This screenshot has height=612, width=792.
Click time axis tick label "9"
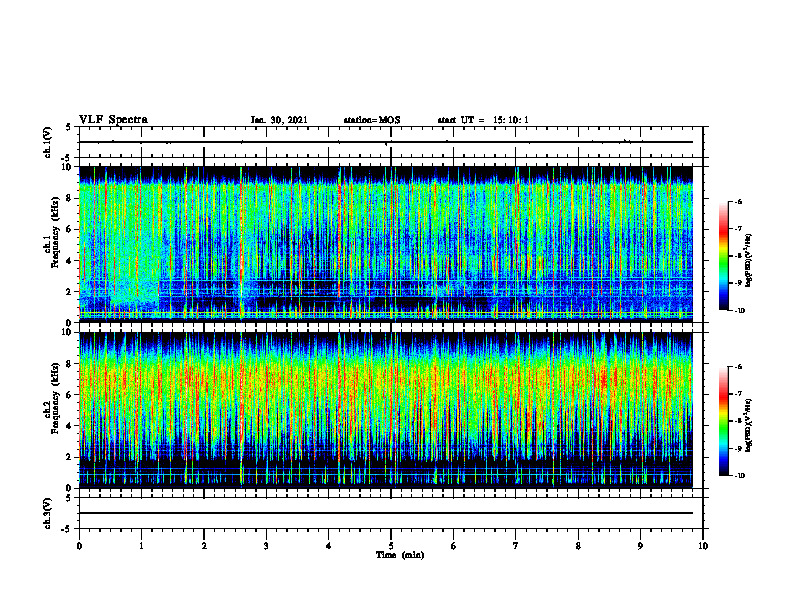(640, 546)
